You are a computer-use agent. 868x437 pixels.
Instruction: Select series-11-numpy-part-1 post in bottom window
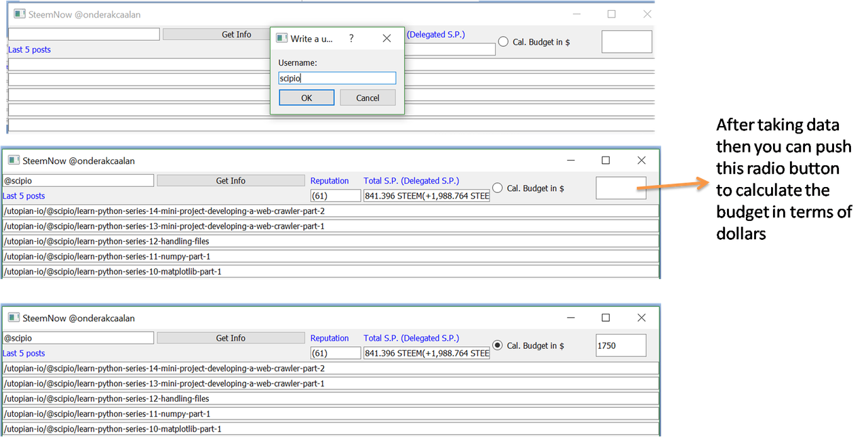point(330,413)
